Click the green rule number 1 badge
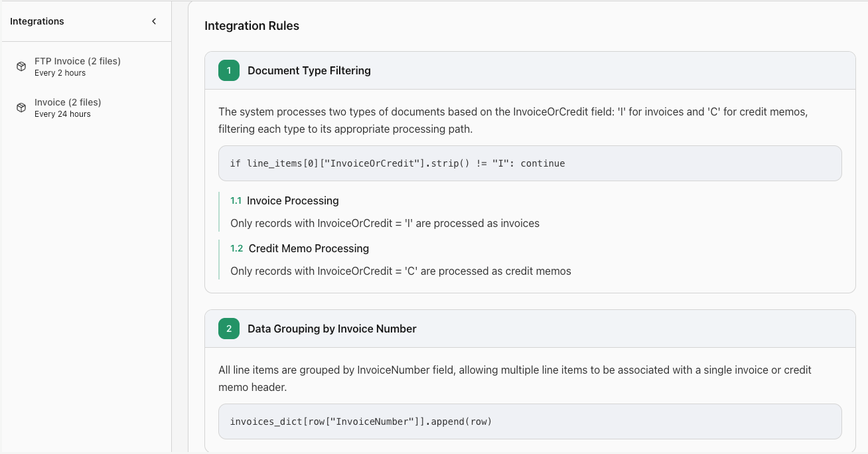The image size is (868, 454). pyautogui.click(x=229, y=70)
